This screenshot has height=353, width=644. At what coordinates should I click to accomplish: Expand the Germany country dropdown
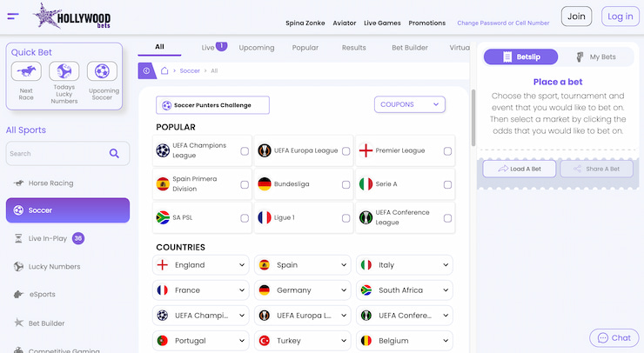point(302,290)
